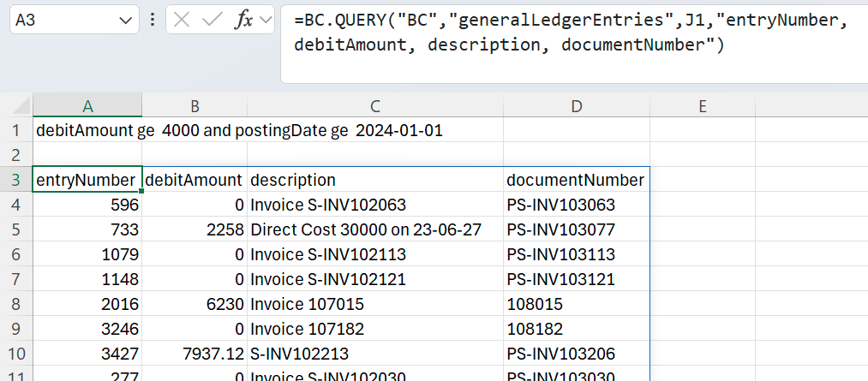Image resolution: width=868 pixels, height=381 pixels.
Task: Expand the dropdown chevron beside the fx icon
Action: (266, 21)
